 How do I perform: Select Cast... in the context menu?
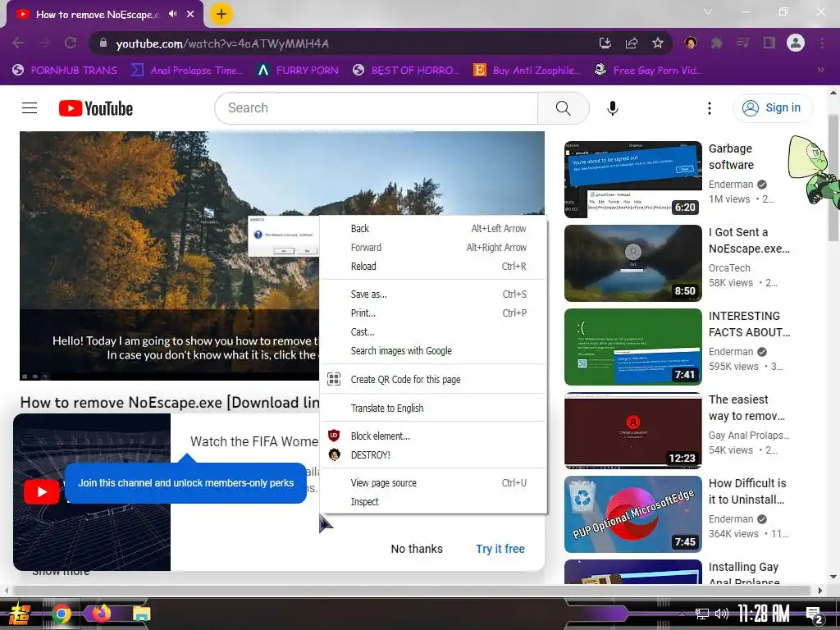point(433,332)
